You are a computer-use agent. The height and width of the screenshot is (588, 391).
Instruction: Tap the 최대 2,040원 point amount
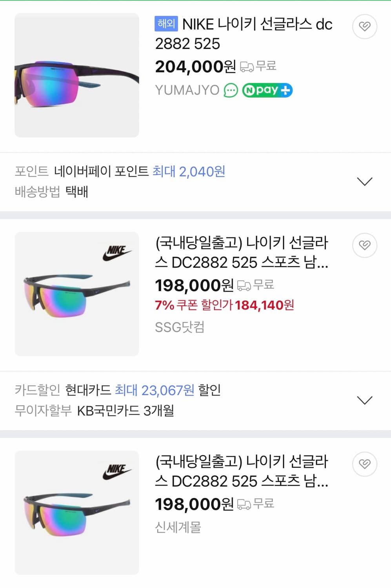coord(189,172)
